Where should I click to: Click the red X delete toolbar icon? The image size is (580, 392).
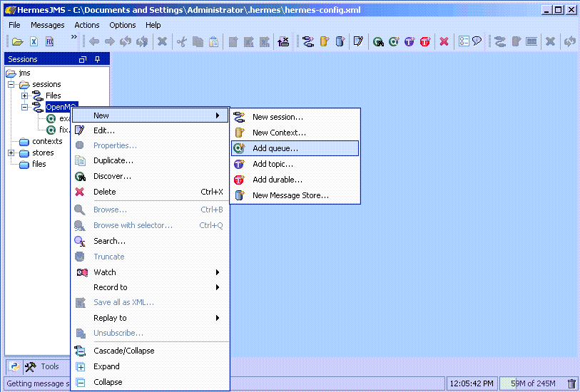(x=444, y=42)
